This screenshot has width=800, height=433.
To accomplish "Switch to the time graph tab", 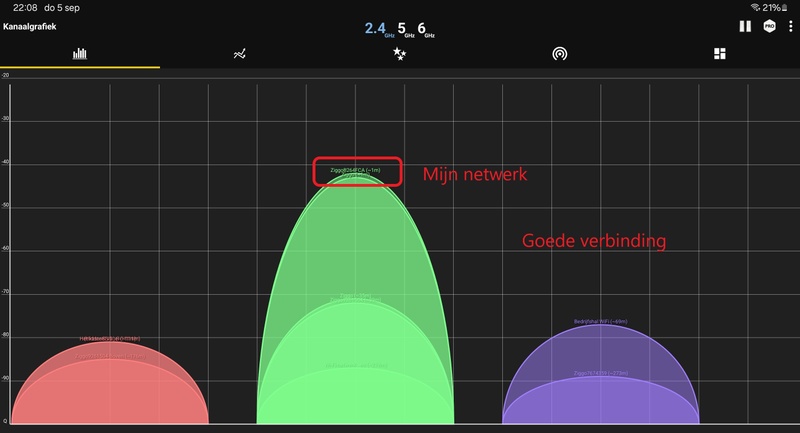I will coord(240,54).
